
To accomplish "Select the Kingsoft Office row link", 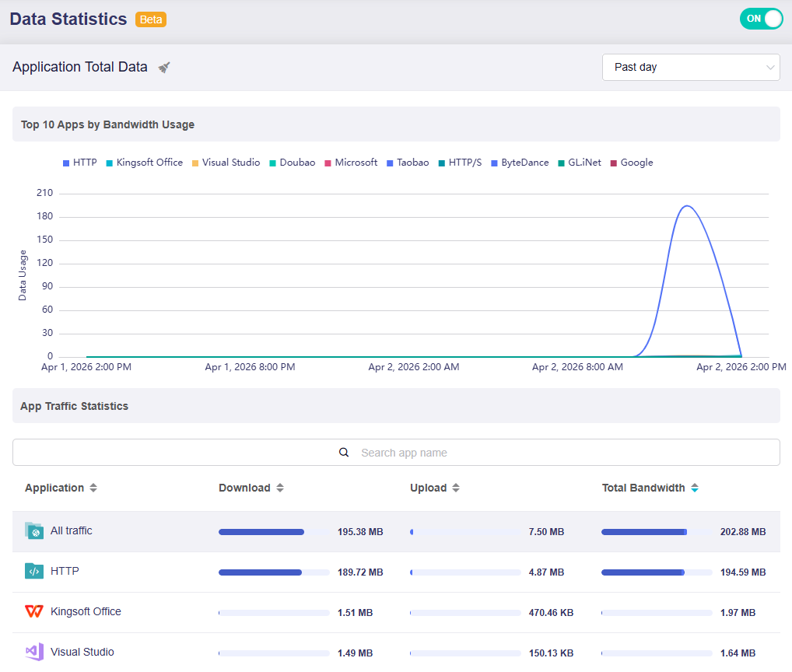I will [86, 611].
